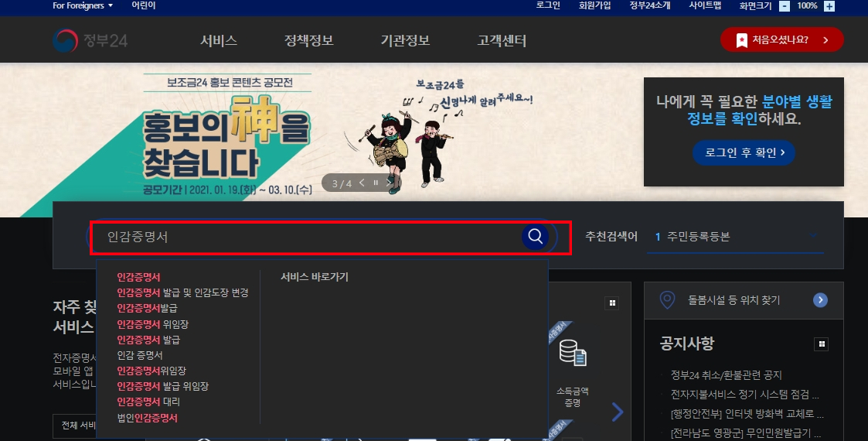Open 사이트맵 link
The image size is (868, 441).
click(x=705, y=5)
